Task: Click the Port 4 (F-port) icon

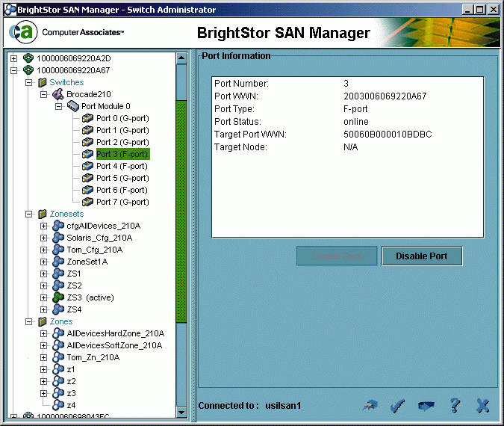Action: (x=88, y=166)
